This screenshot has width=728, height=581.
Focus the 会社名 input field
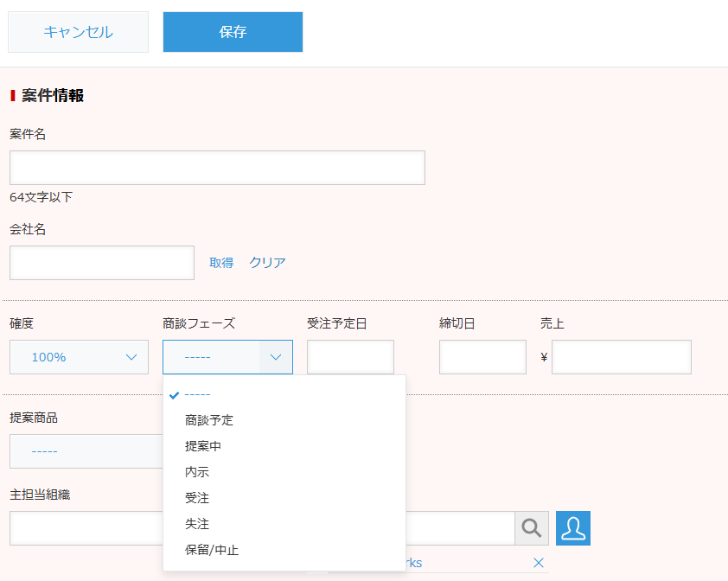pos(102,263)
